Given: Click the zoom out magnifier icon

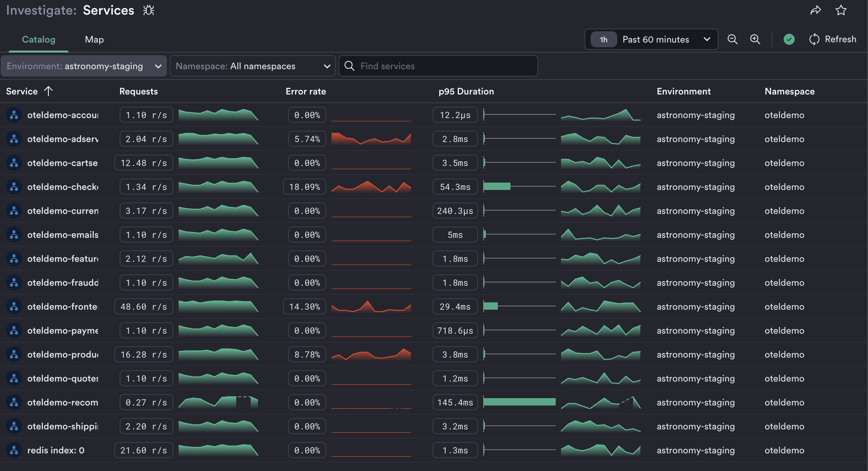Looking at the screenshot, I should pyautogui.click(x=732, y=40).
